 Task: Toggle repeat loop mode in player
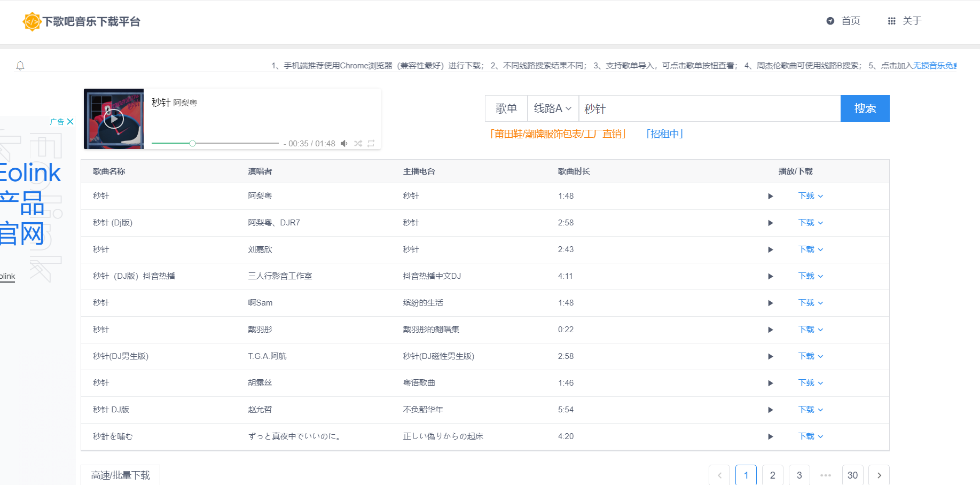(x=371, y=144)
